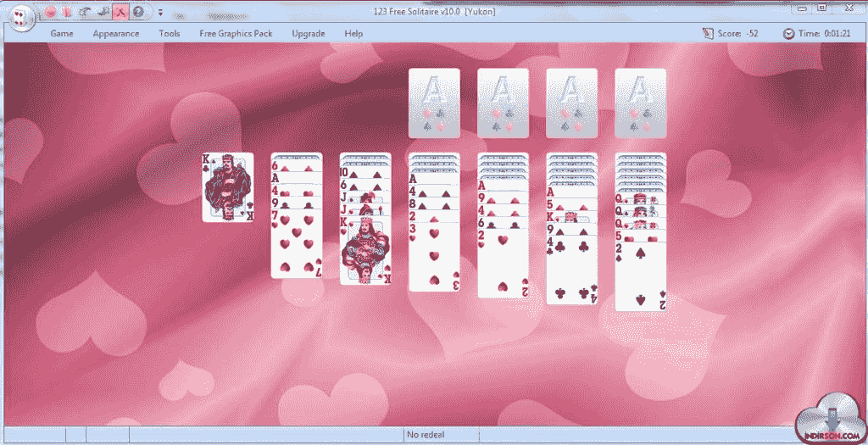Select the topmost Queen in the 2 of spades column
The width and height of the screenshot is (868, 445).
coord(641,198)
